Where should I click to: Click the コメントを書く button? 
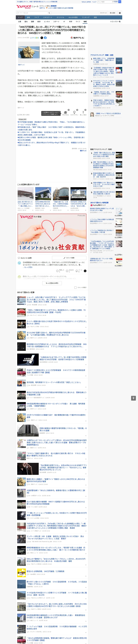(69, 258)
